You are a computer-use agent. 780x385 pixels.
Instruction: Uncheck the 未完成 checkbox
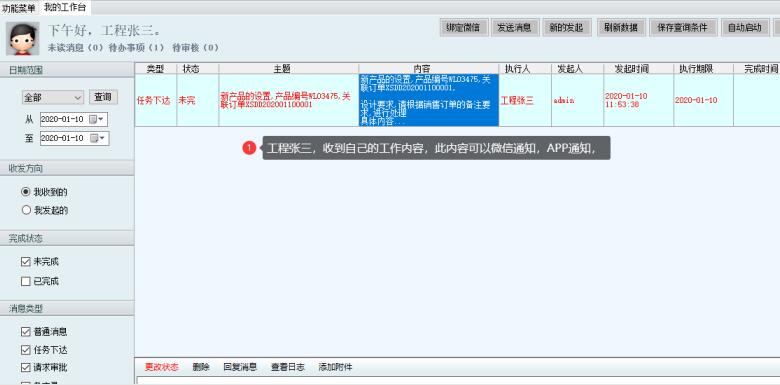click(x=26, y=262)
